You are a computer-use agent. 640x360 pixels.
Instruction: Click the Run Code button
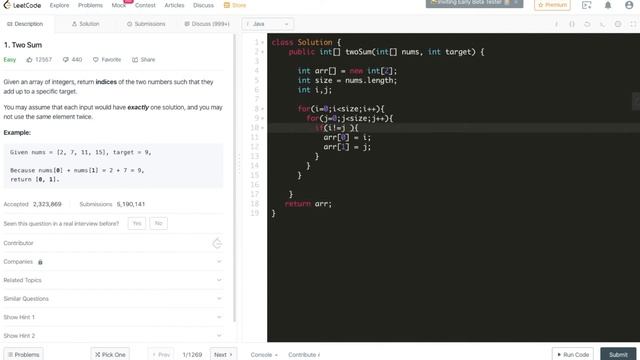(573, 354)
